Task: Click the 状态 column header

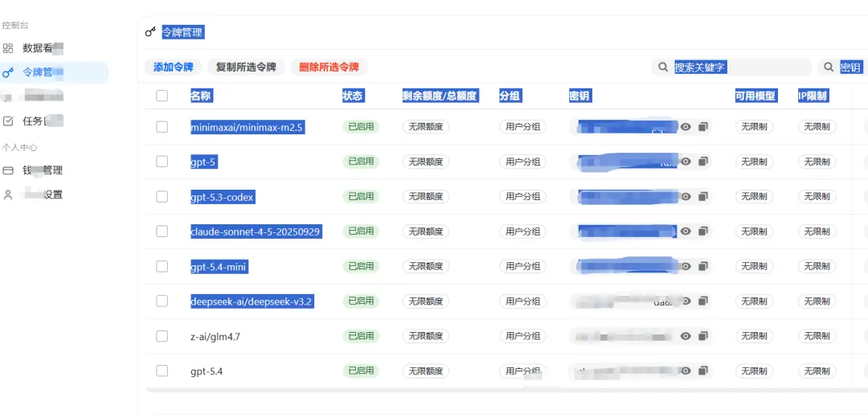Action: tap(353, 96)
